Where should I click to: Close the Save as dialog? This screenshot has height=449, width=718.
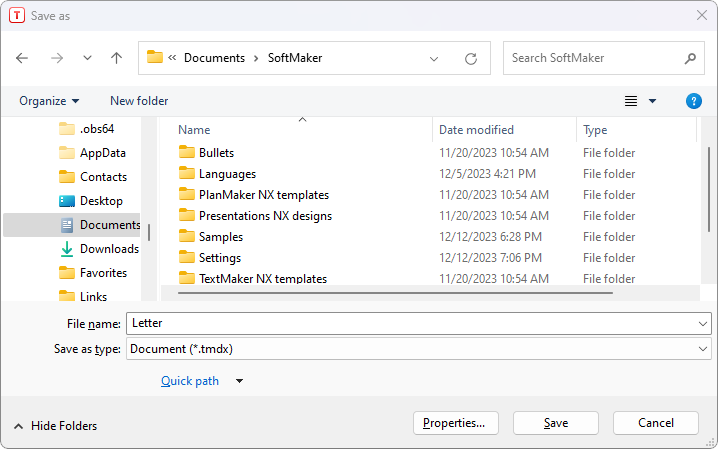[x=702, y=15]
